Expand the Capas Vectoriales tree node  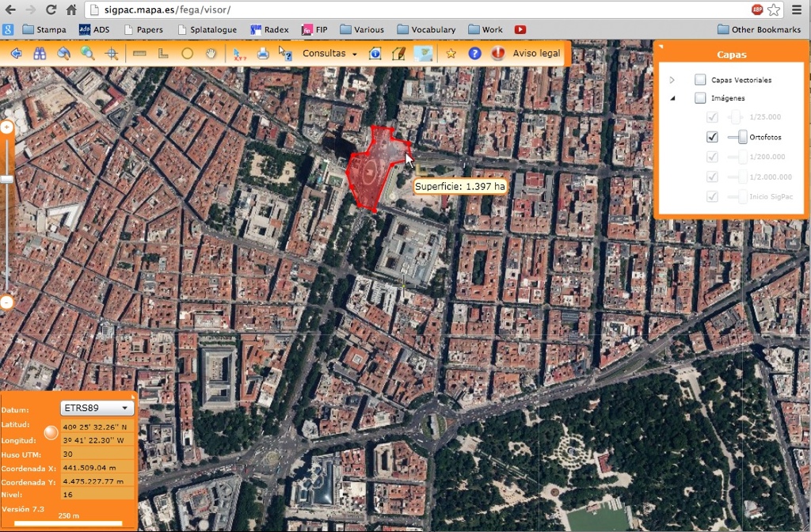point(672,80)
